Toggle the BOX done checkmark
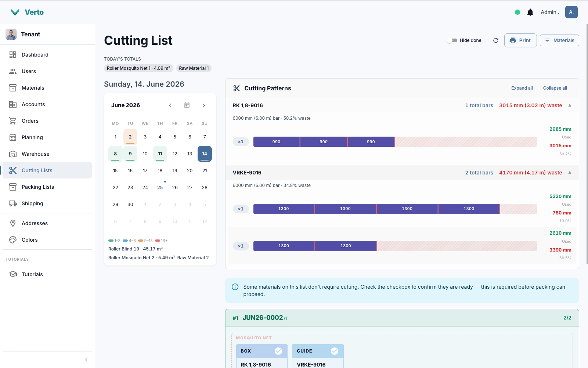 (x=278, y=351)
